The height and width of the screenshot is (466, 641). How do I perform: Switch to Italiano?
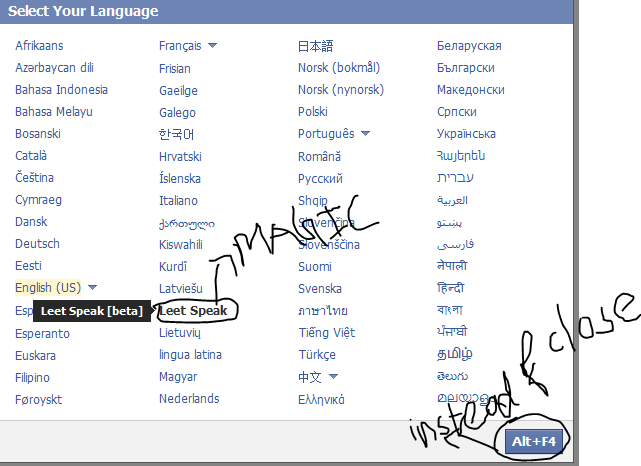click(x=178, y=201)
